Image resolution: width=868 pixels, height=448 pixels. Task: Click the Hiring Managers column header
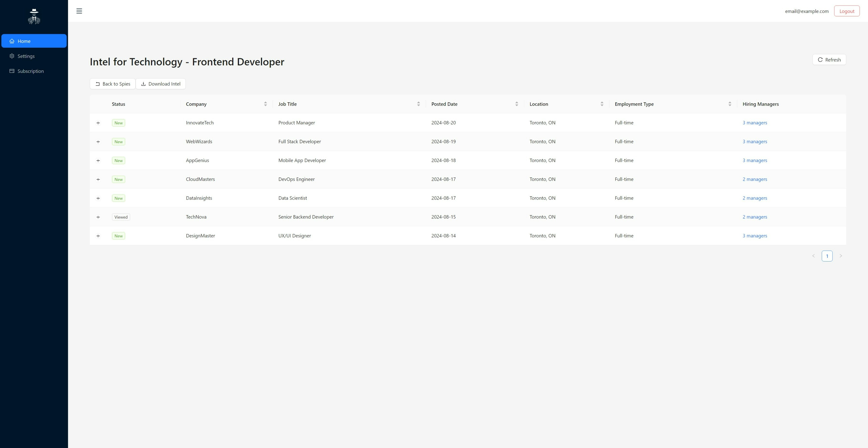[761, 104]
